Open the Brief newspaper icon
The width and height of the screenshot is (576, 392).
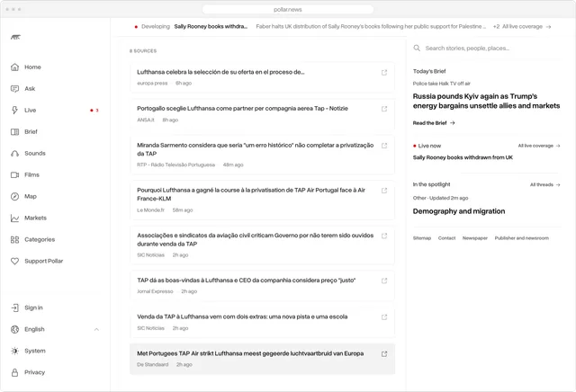(x=14, y=132)
